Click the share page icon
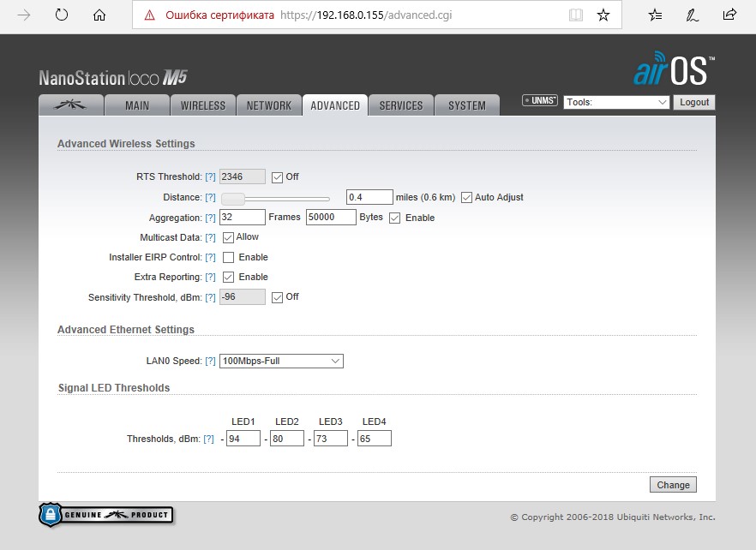The width and height of the screenshot is (756, 550). tap(729, 15)
